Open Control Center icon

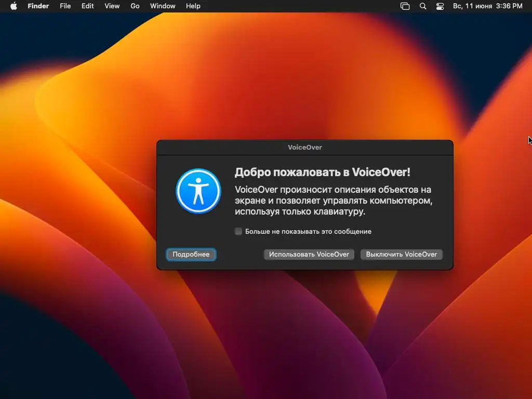[x=440, y=6]
